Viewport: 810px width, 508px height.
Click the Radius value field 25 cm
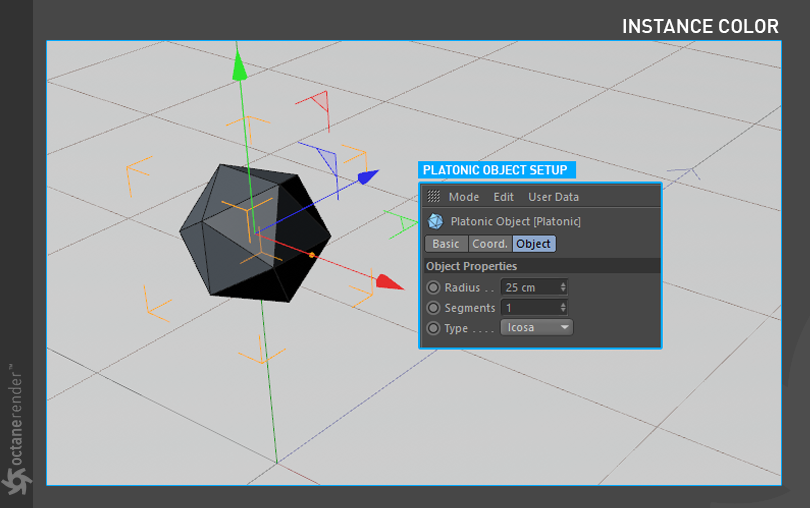534,287
